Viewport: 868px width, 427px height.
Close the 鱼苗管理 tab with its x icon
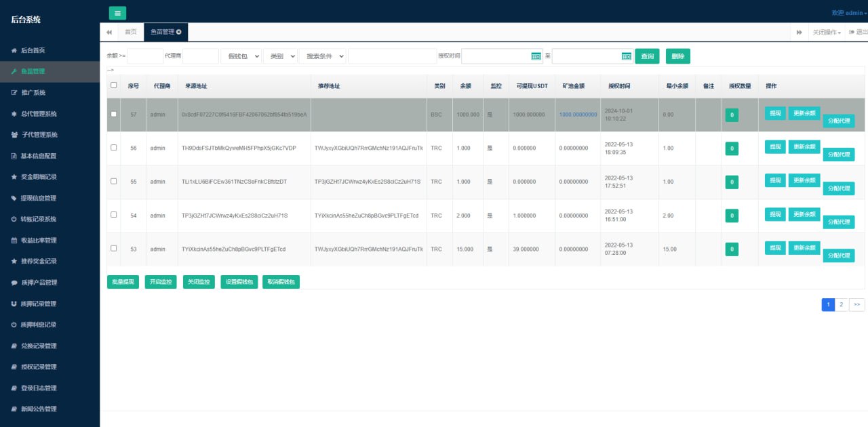coord(179,32)
